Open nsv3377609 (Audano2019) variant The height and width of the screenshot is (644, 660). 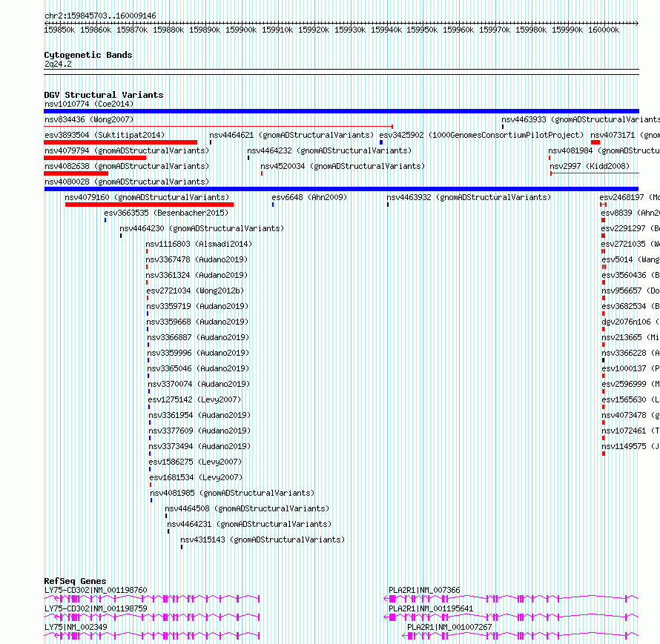pos(199,431)
